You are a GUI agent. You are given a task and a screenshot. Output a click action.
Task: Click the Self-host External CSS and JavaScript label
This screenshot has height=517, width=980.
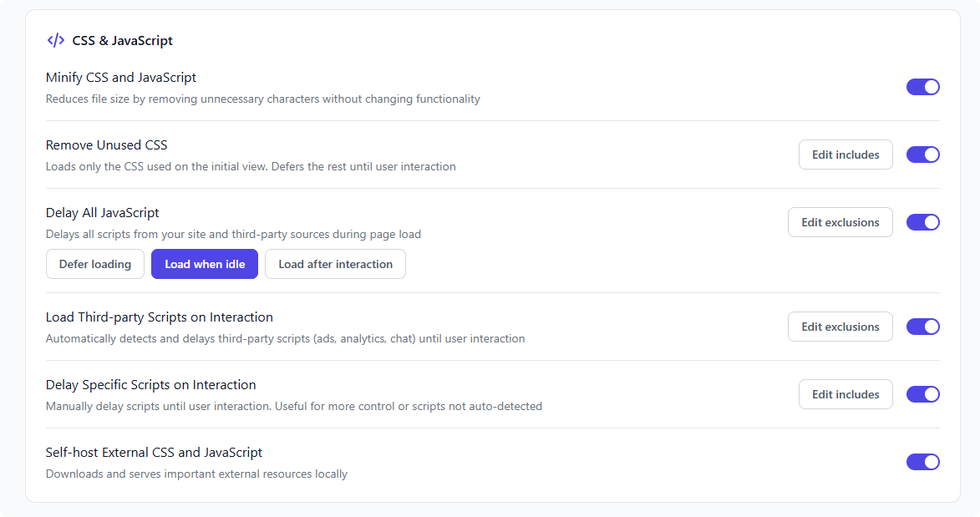click(x=154, y=453)
